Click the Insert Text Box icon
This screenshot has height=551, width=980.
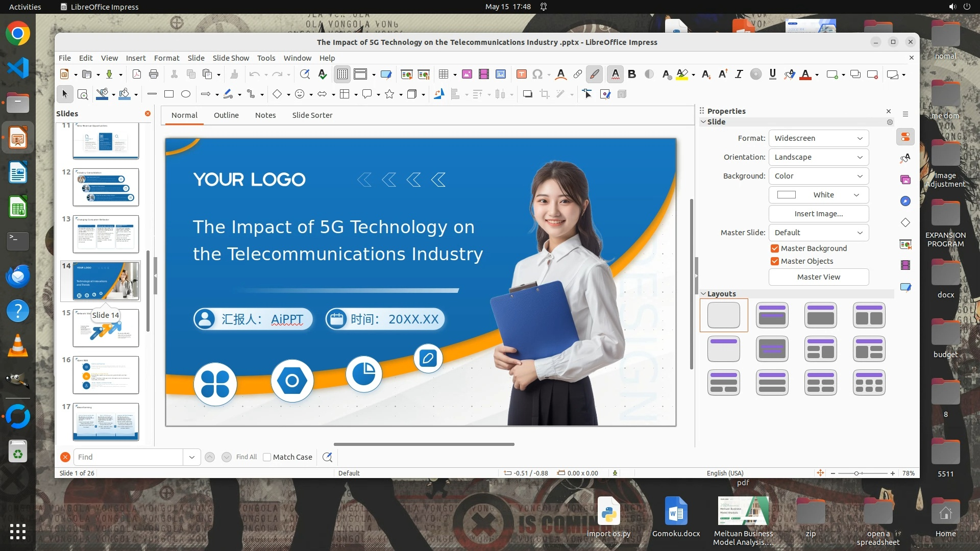521,74
